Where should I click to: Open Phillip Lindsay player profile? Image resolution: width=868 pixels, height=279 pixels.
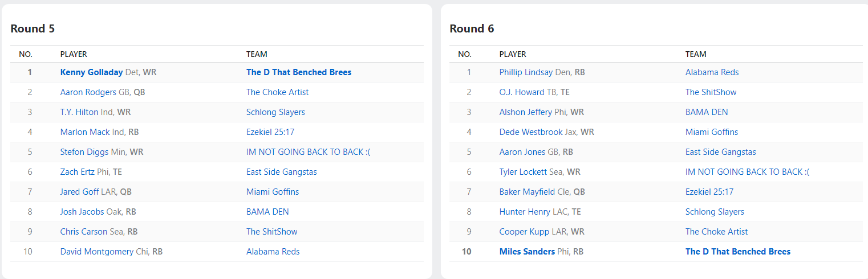526,72
